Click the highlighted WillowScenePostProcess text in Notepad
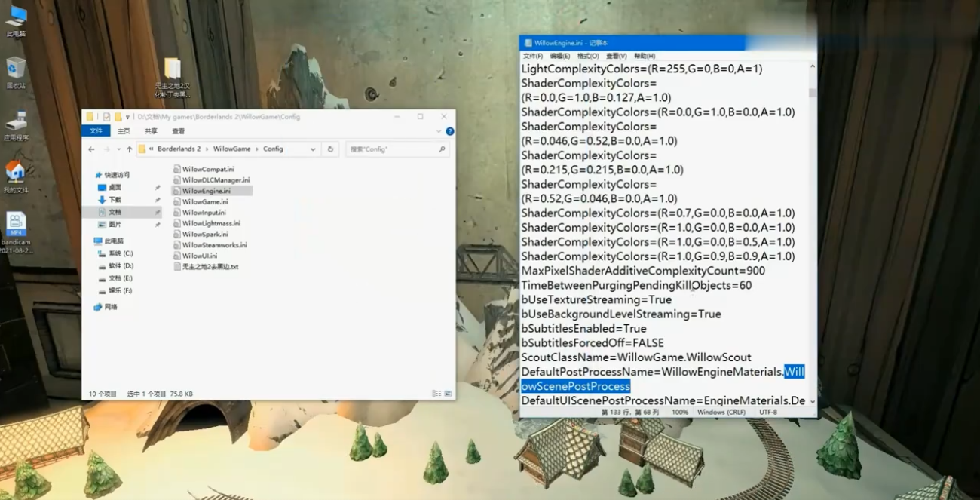The height and width of the screenshot is (500, 980). point(575,386)
